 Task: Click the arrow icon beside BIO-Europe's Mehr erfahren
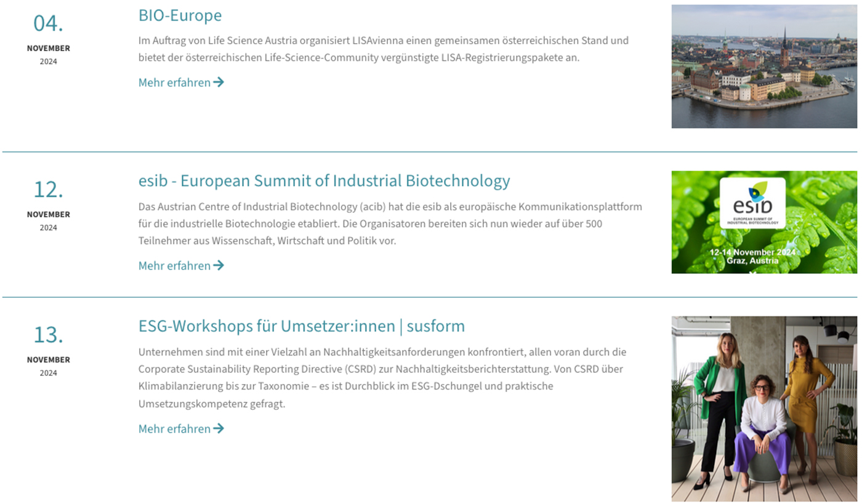[x=219, y=82]
